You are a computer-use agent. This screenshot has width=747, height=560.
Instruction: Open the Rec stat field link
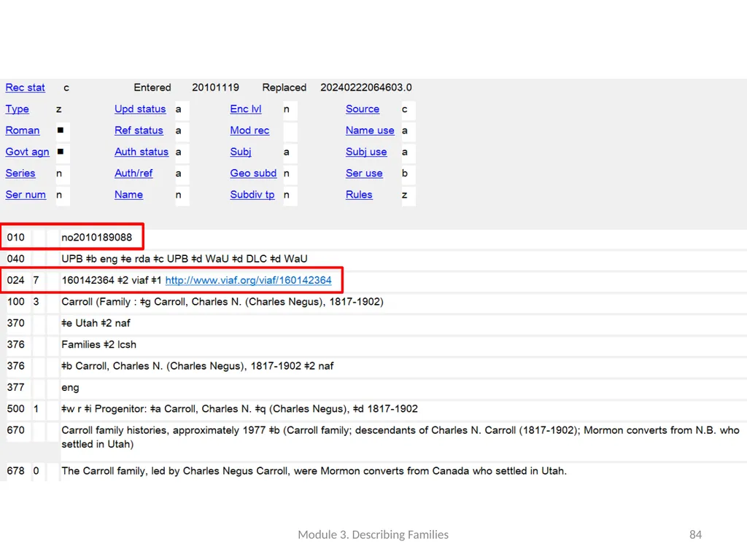[x=26, y=87]
